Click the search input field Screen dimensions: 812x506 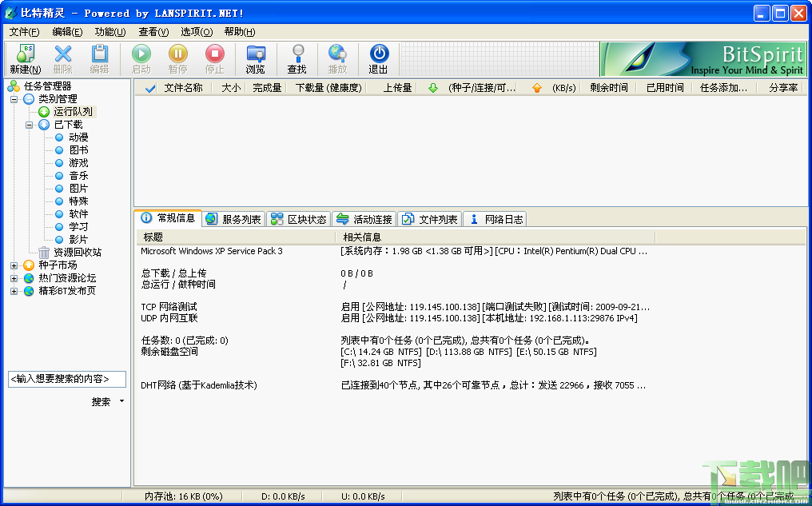pyautogui.click(x=67, y=379)
